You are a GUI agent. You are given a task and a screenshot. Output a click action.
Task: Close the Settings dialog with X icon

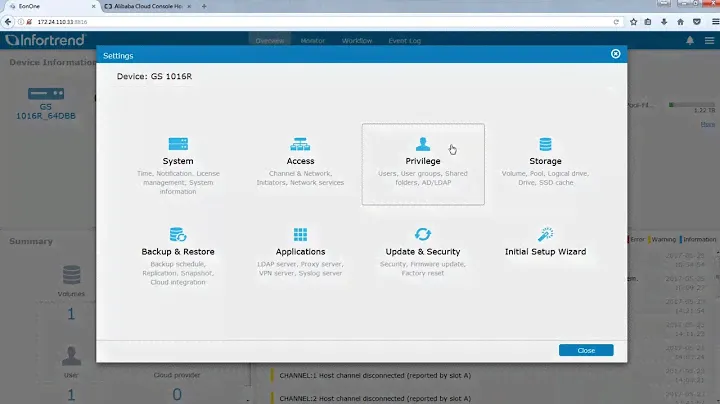pyautogui.click(x=616, y=54)
